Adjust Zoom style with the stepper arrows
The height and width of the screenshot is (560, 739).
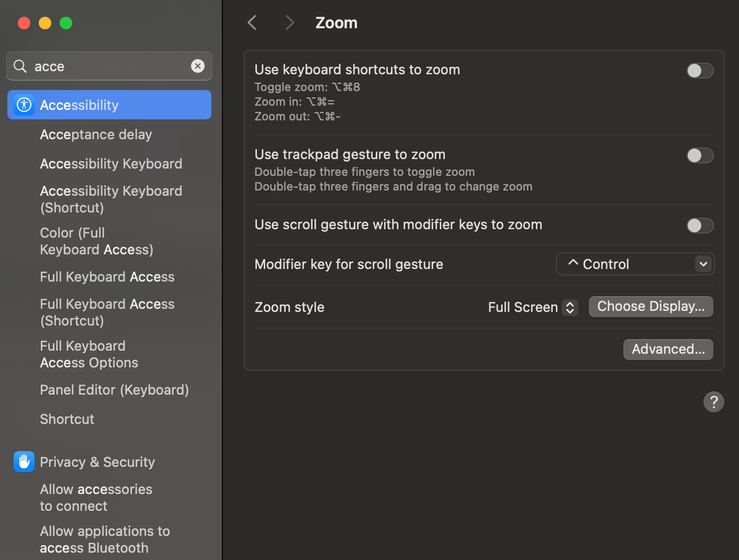point(569,307)
